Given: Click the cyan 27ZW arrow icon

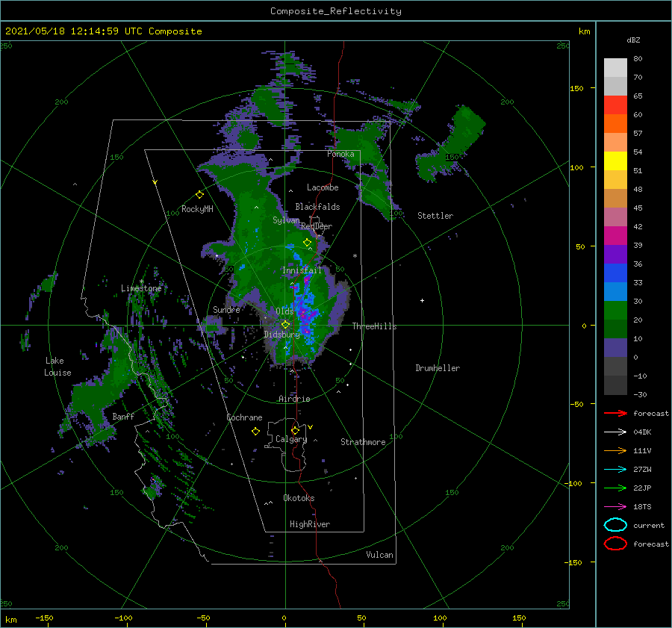Looking at the screenshot, I should coord(615,470).
